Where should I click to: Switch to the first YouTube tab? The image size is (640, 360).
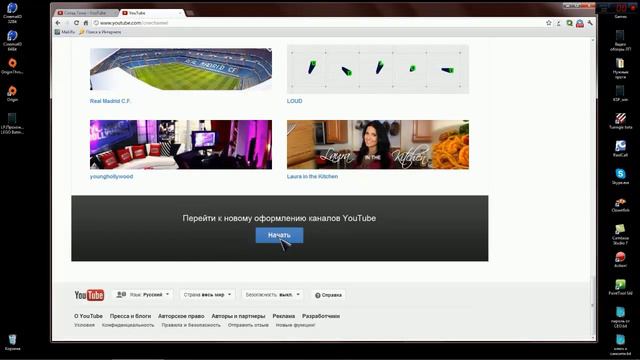86,13
